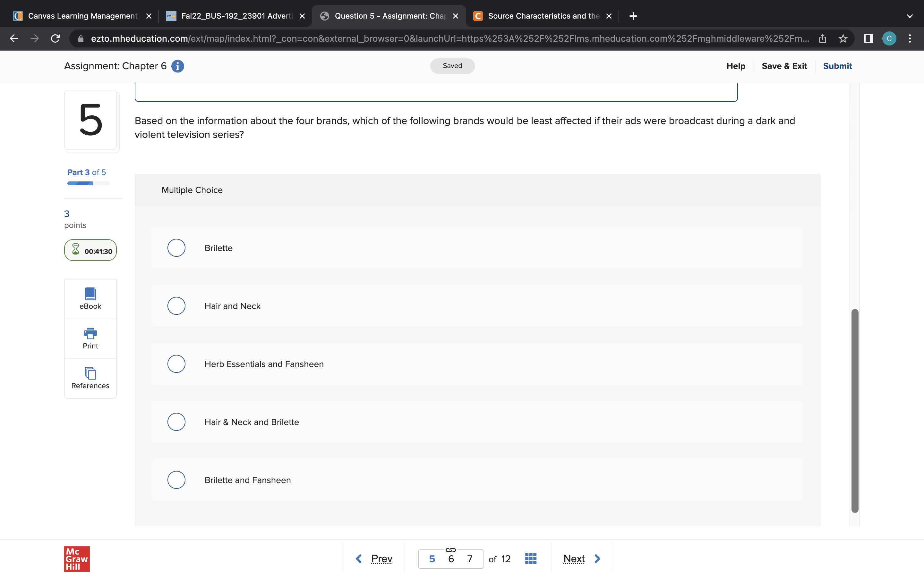Bookmark page with star icon

tap(843, 38)
